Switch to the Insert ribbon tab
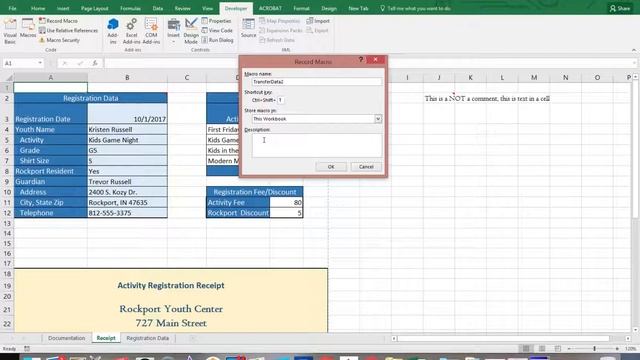The image size is (640, 360). (x=63, y=8)
